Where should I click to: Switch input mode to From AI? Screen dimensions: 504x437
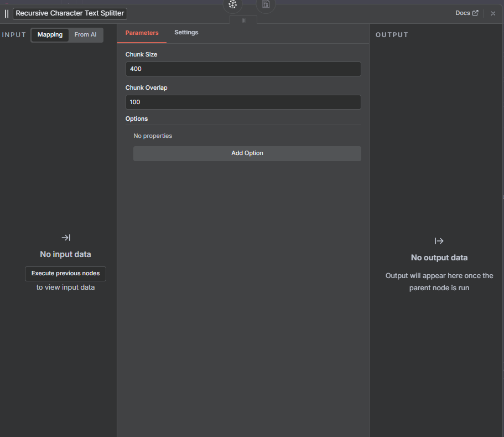click(86, 35)
